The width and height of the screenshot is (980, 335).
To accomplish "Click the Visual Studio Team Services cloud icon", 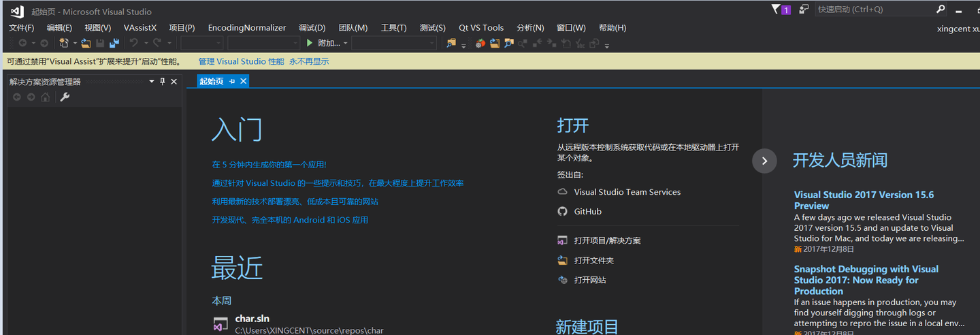I will pyautogui.click(x=562, y=192).
